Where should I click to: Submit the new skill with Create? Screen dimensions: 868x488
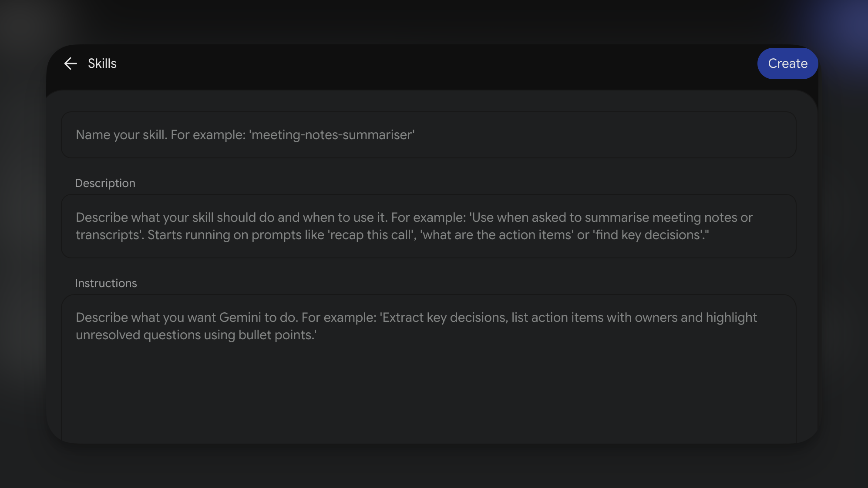point(787,64)
